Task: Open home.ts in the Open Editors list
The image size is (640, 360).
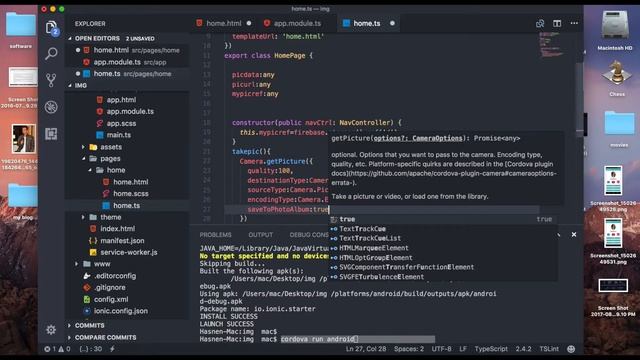Action: tap(127, 73)
